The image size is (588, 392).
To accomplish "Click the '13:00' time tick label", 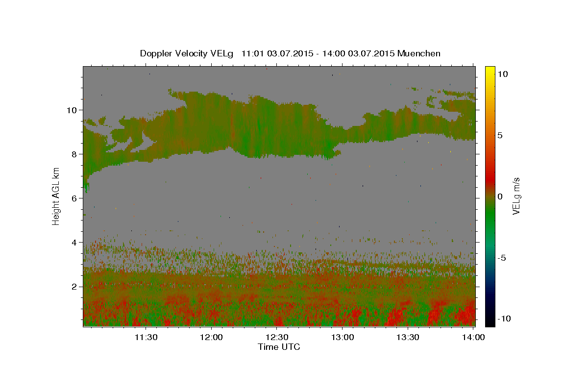I will [x=343, y=337].
